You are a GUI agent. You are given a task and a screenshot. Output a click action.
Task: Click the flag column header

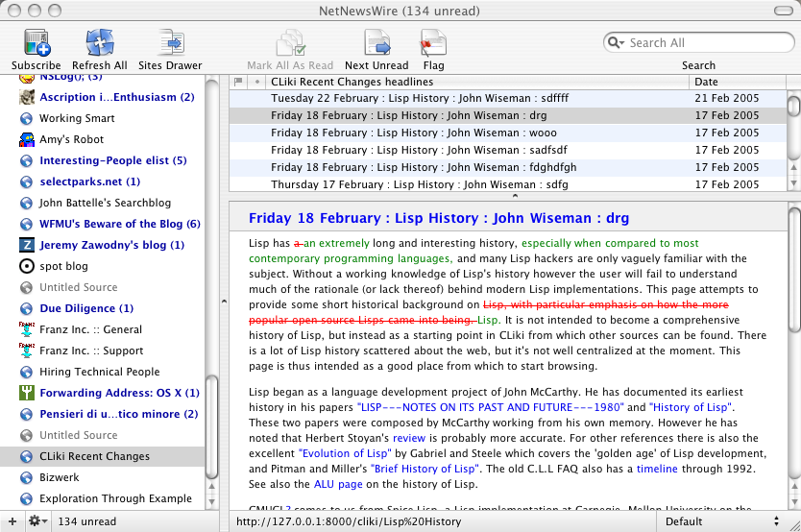coord(238,82)
